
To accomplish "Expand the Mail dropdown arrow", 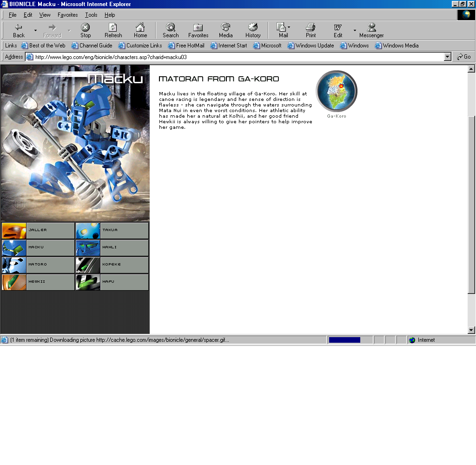I will (x=289, y=27).
